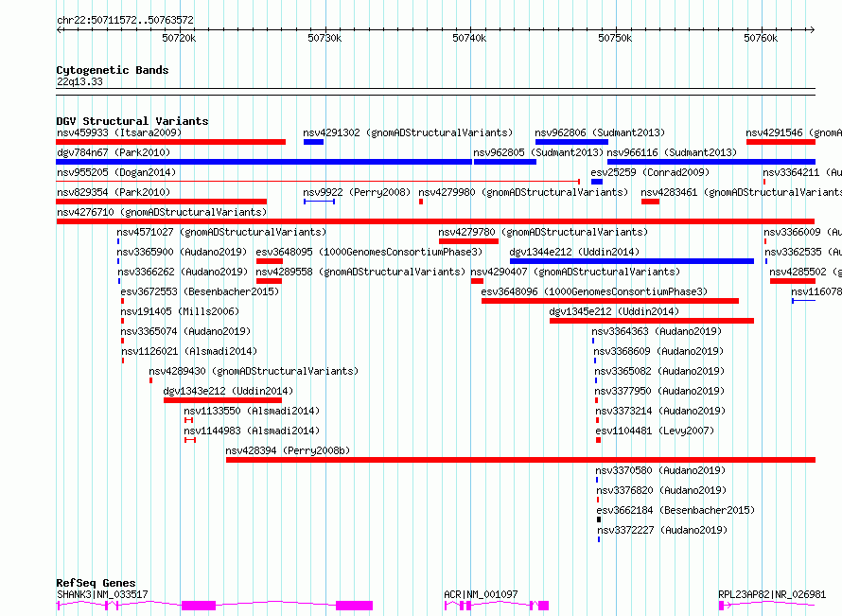The image size is (842, 616).
Task: Open esv3662184 (Besenbacher2015) variant
Action: pyautogui.click(x=675, y=510)
